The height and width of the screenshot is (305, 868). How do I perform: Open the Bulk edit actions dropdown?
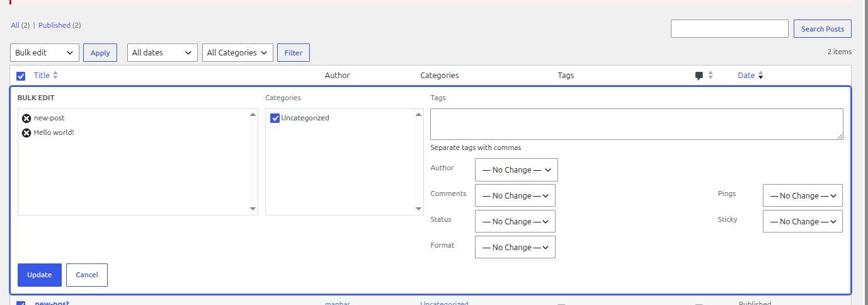point(45,53)
